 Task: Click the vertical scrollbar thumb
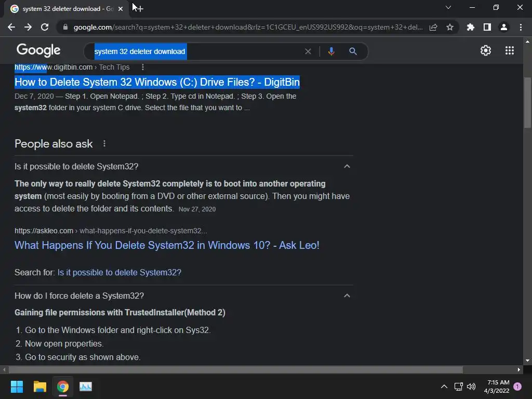pyautogui.click(x=527, y=103)
